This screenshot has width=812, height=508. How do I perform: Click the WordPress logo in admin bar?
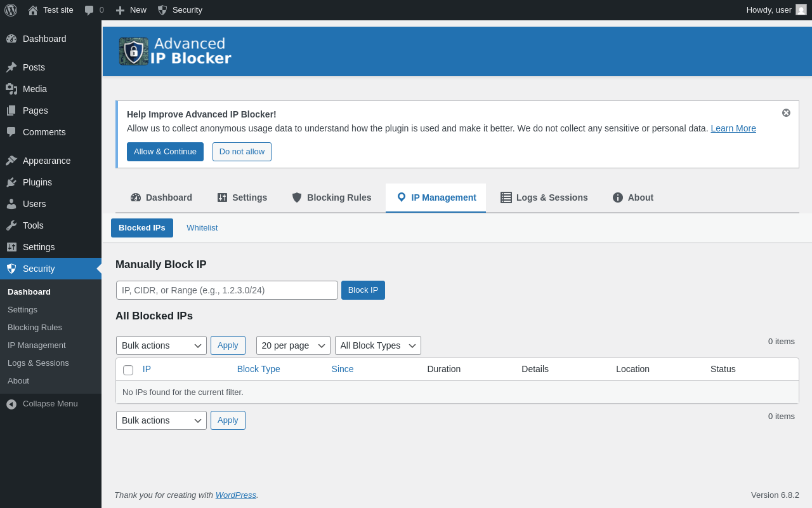click(x=11, y=10)
